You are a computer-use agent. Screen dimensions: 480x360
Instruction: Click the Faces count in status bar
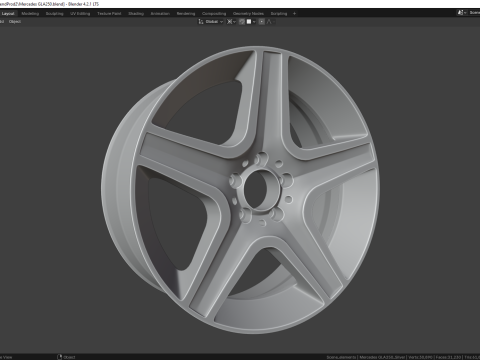pos(448,357)
